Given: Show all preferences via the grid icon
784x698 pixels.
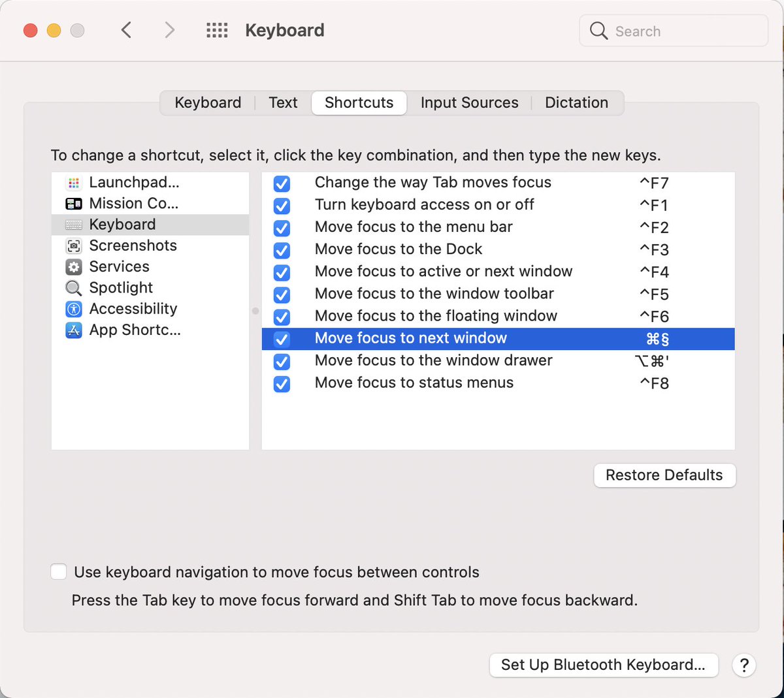Looking at the screenshot, I should pos(217,30).
